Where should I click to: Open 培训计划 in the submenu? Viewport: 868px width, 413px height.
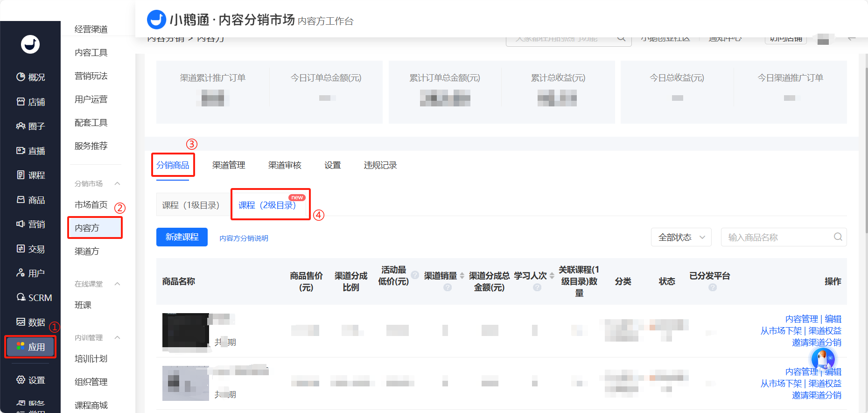click(x=91, y=358)
